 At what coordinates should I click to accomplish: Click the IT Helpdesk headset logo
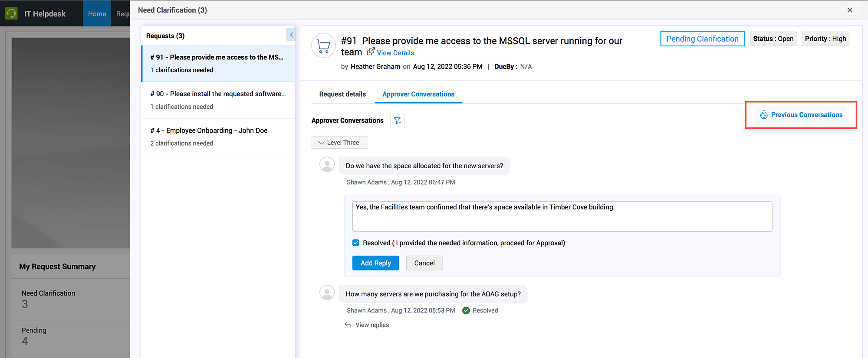click(x=12, y=13)
